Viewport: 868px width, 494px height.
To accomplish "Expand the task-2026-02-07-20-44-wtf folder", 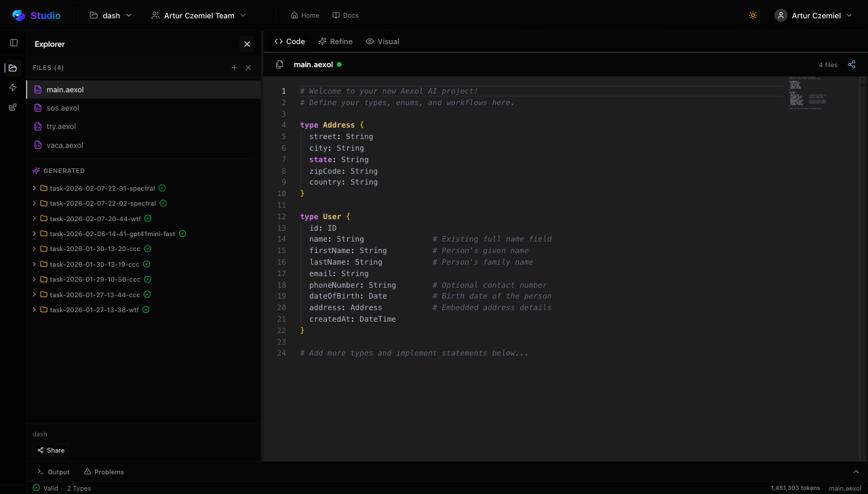I will [x=95, y=218].
